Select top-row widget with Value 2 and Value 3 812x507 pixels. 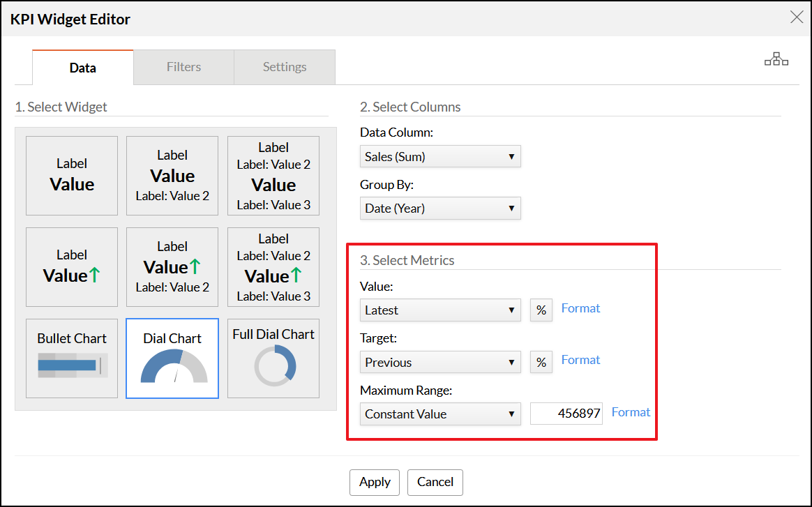(x=273, y=176)
